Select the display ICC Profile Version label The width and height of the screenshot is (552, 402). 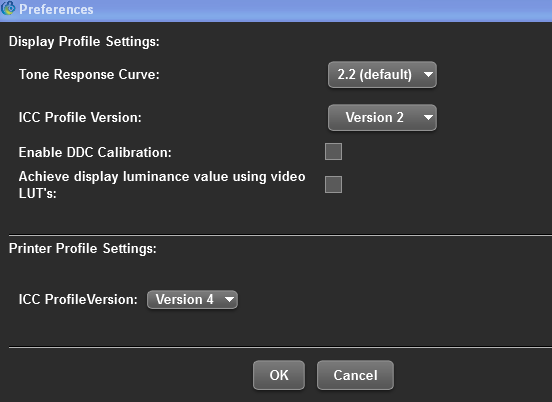[x=80, y=118]
